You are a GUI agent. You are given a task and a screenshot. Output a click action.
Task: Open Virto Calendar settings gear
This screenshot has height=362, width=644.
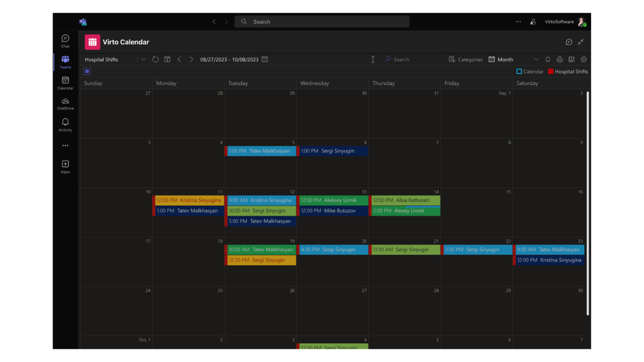[584, 59]
